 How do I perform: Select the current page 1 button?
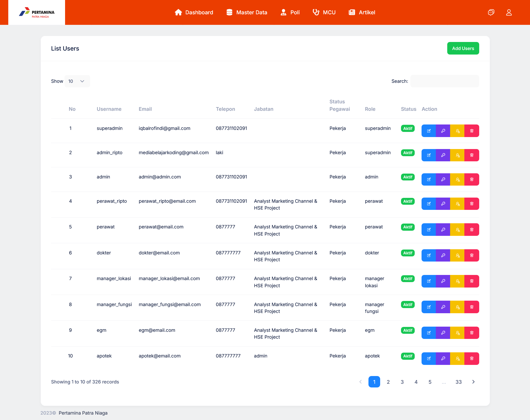pos(374,382)
